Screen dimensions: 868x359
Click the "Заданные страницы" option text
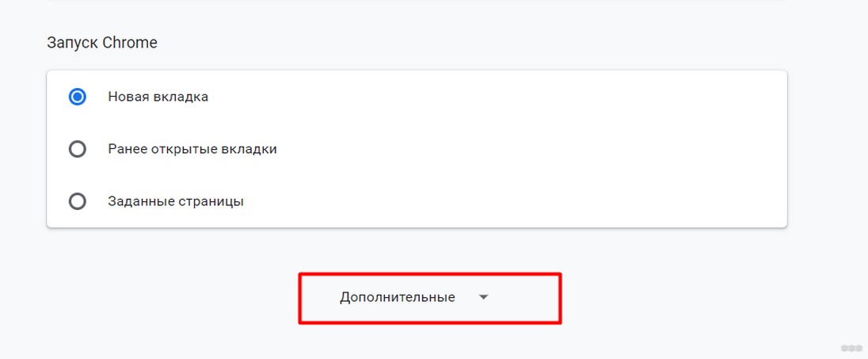point(175,201)
